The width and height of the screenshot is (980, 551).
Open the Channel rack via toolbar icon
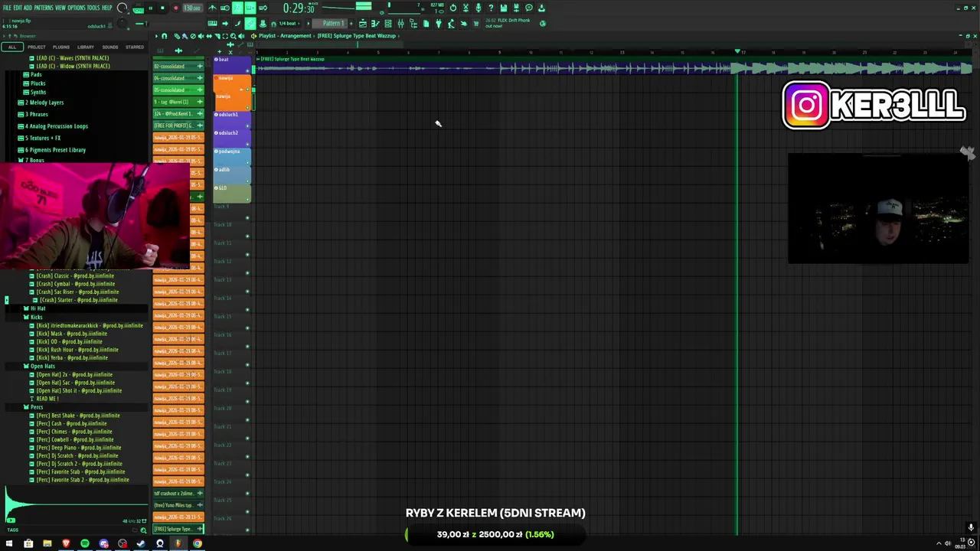pyautogui.click(x=388, y=23)
